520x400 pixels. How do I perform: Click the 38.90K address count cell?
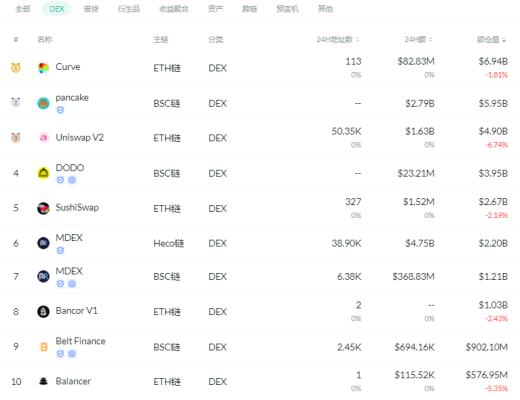click(346, 243)
